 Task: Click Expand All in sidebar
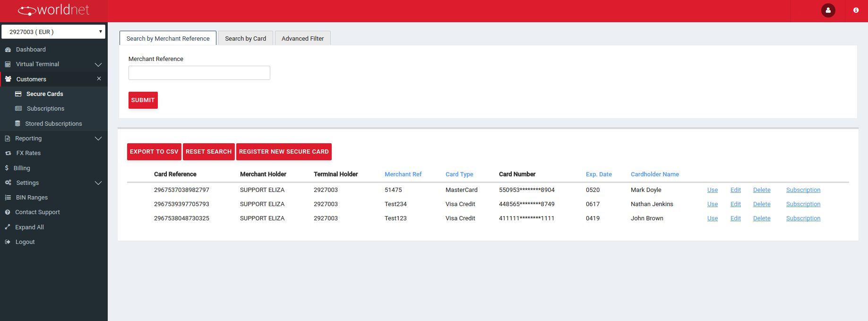pyautogui.click(x=29, y=227)
